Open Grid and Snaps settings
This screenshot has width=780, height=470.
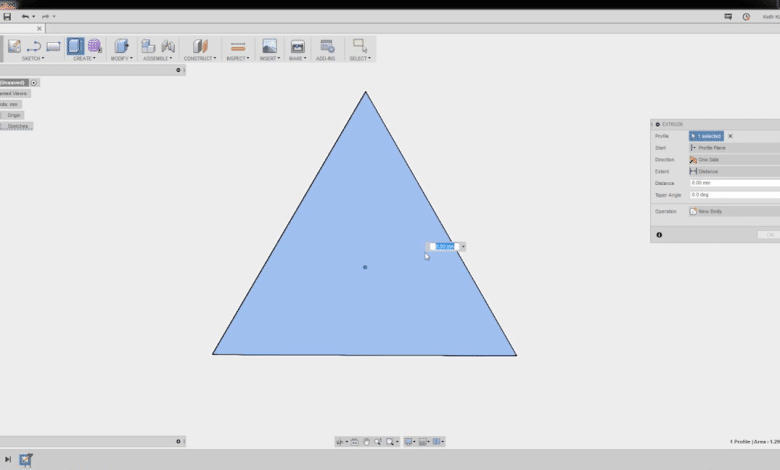[423, 442]
